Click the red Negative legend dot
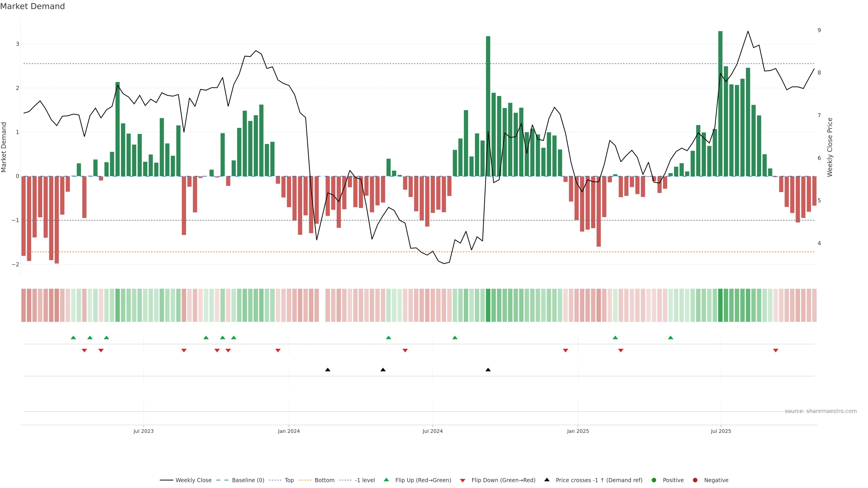 pyautogui.click(x=695, y=480)
